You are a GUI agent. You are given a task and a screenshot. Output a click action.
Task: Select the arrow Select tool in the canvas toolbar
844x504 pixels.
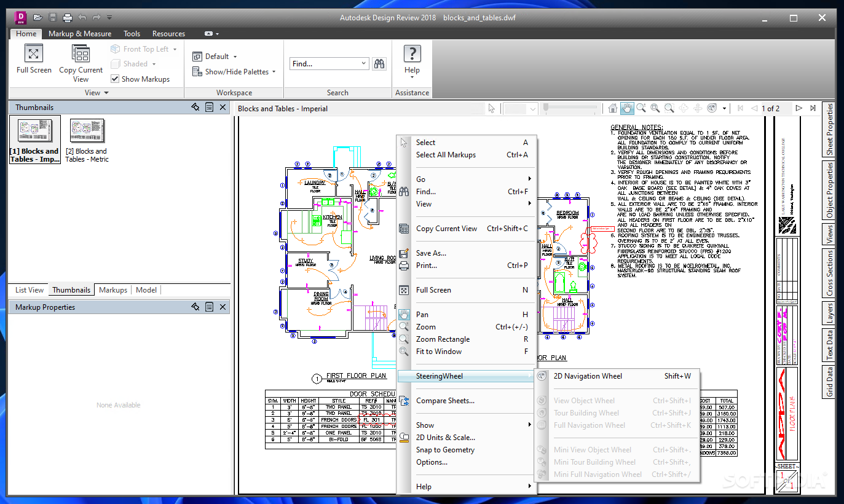pyautogui.click(x=491, y=108)
